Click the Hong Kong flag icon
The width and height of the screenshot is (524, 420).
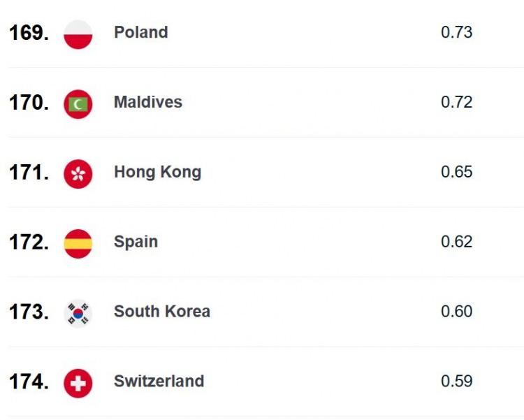(78, 174)
